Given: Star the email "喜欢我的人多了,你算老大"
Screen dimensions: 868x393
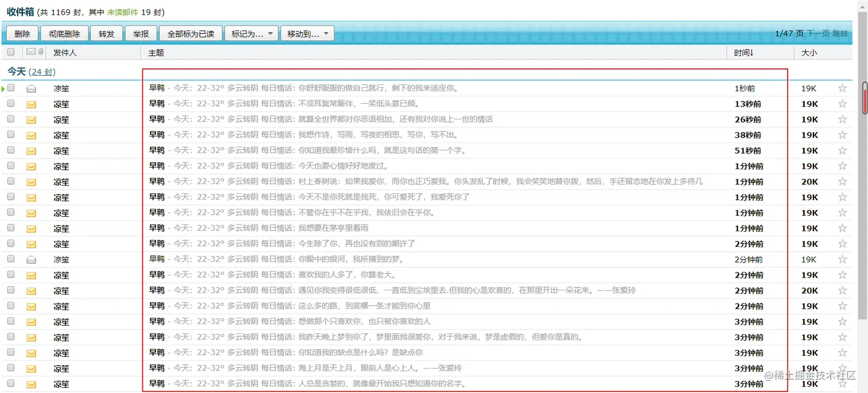Looking at the screenshot, I should point(842,275).
